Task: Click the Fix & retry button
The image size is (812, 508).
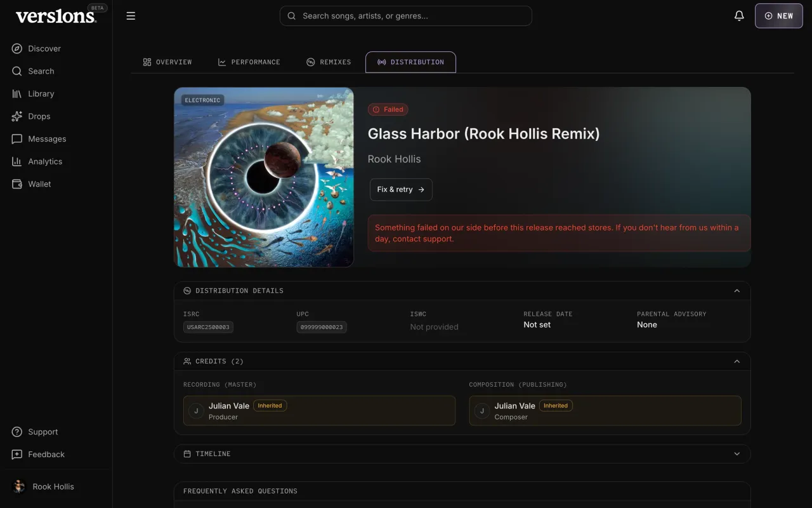Action: (x=401, y=189)
